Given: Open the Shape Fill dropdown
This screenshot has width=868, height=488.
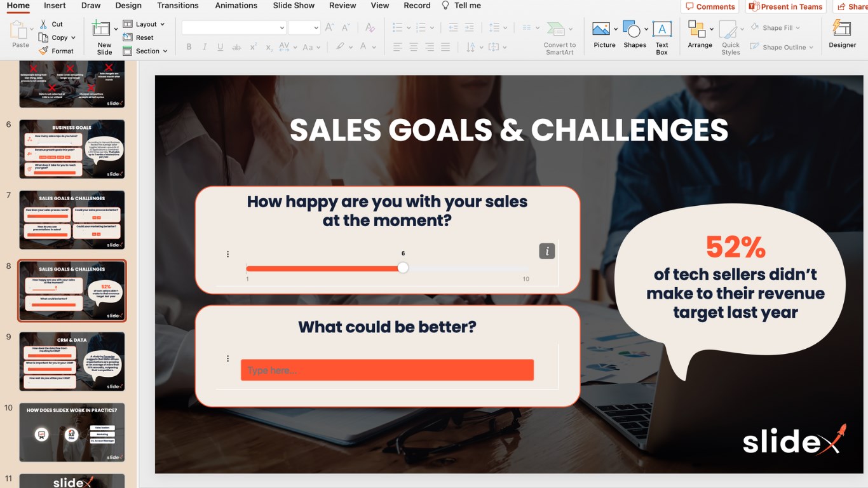Looking at the screenshot, I should point(775,28).
